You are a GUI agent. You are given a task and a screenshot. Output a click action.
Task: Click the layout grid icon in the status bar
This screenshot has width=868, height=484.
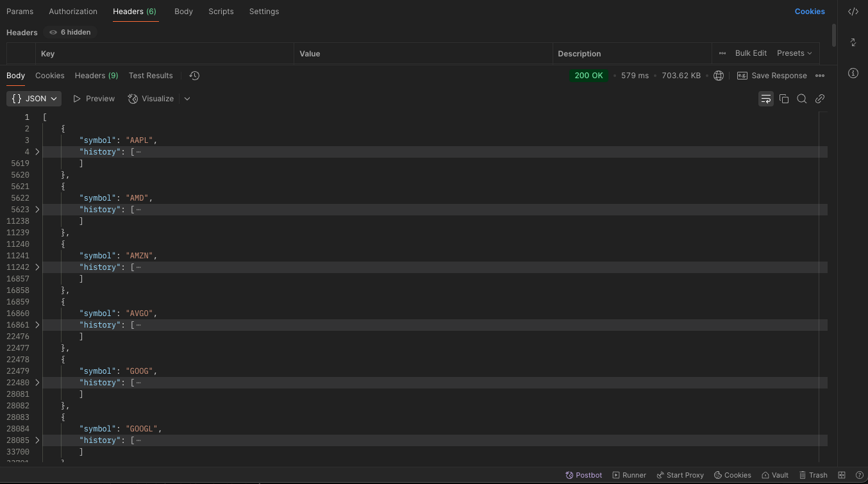[x=842, y=475]
